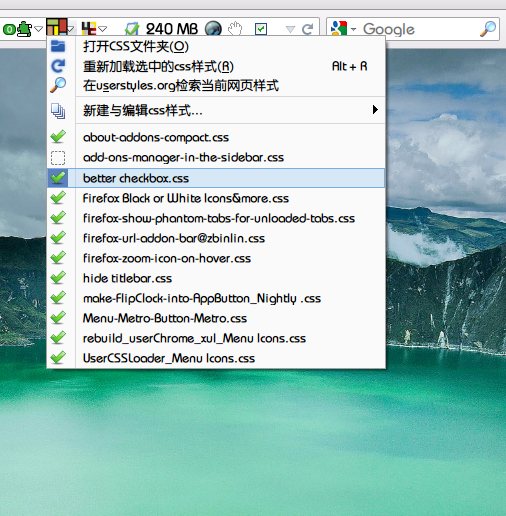Click the blue reload arrow menu icon
Screen dimensions: 506x516
tap(58, 66)
